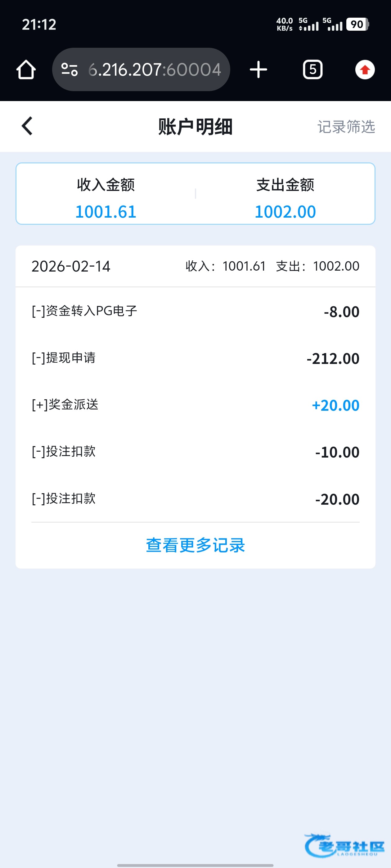The width and height of the screenshot is (391, 868).
Task: Open the 提现申请 withdrawal record
Action: click(195, 358)
